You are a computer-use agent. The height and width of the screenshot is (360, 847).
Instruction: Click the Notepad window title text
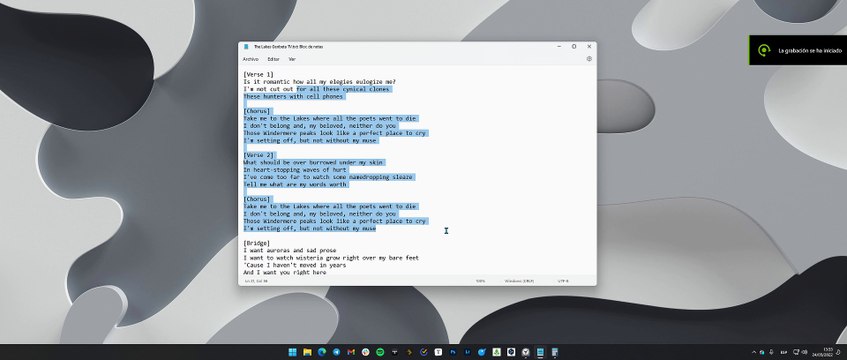point(288,46)
